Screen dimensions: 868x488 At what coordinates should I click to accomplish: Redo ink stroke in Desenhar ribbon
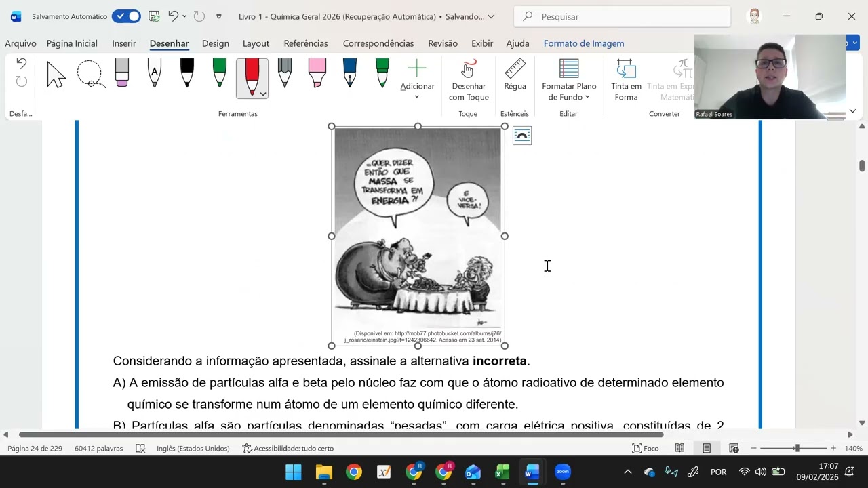(x=21, y=82)
